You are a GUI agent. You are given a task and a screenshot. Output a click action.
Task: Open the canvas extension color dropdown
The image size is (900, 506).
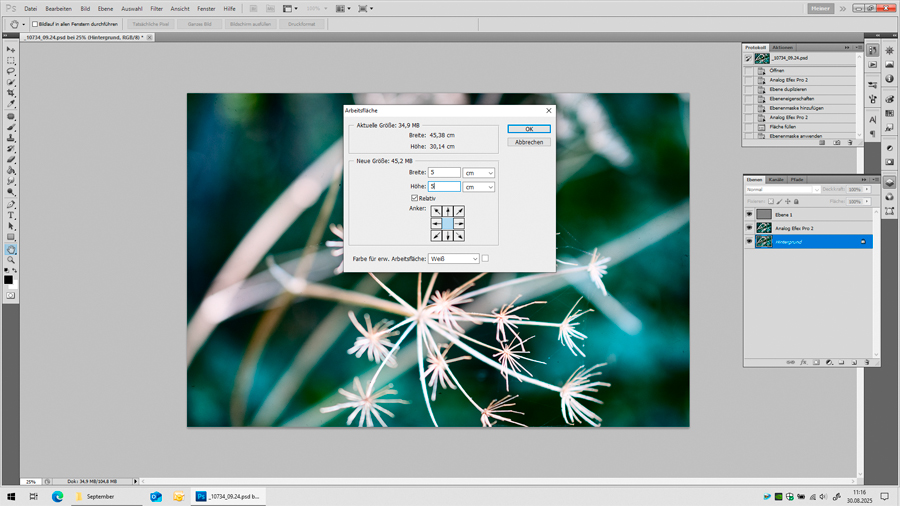(x=453, y=259)
